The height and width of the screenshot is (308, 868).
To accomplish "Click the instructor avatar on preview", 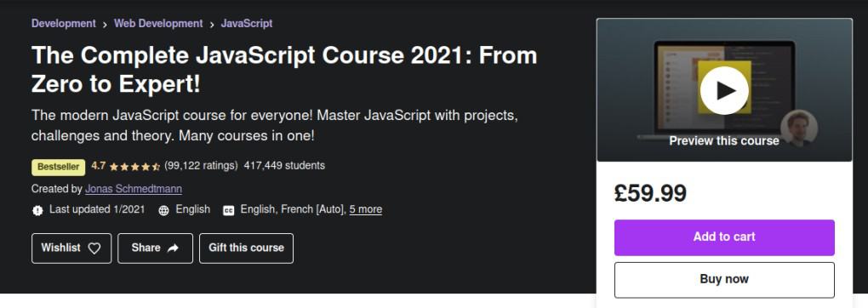I will click(799, 128).
